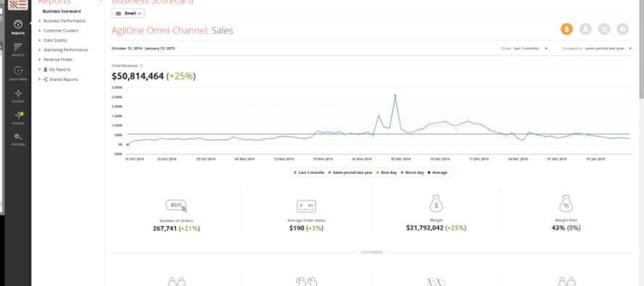This screenshot has height=286, width=644.
Task: Click the $190 average order value
Action: [296, 228]
